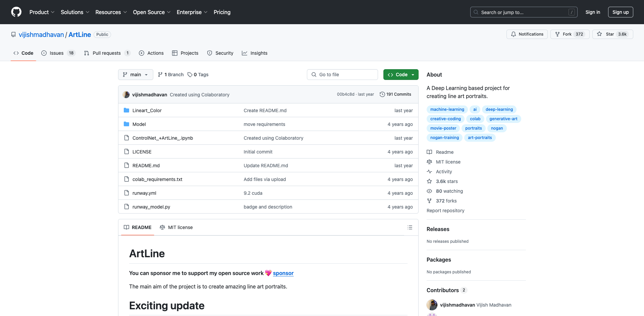Screen dimensions: 644x316
Task: Open contributor vijishmadhavan Vijish Madhavan profile
Action: pyautogui.click(x=476, y=305)
